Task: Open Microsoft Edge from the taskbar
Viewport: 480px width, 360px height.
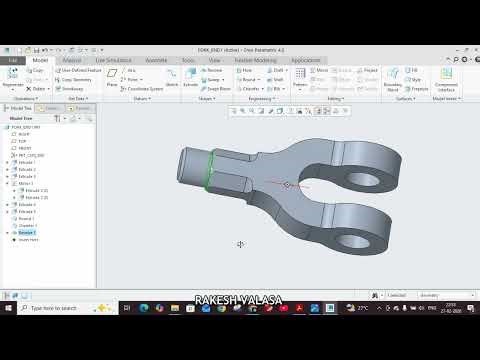Action: (144, 308)
